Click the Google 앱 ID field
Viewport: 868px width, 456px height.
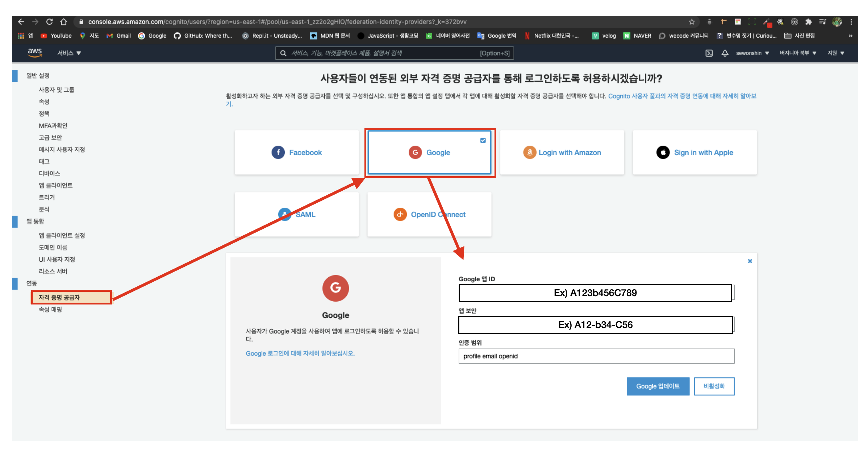[596, 293]
